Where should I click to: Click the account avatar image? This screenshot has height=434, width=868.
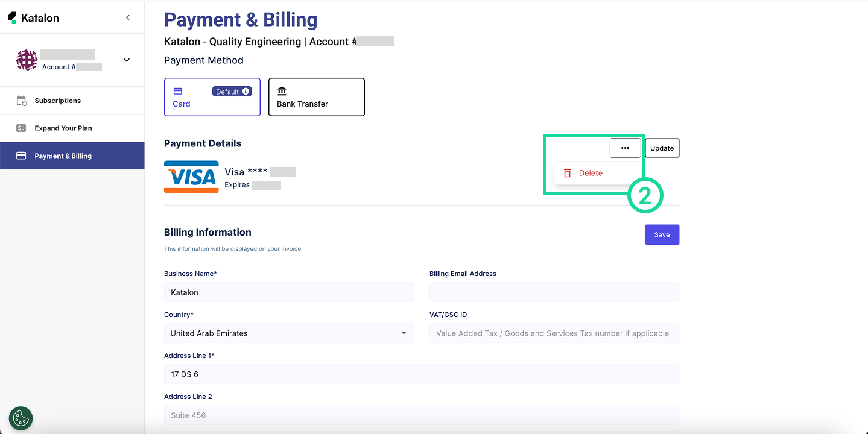(x=27, y=60)
